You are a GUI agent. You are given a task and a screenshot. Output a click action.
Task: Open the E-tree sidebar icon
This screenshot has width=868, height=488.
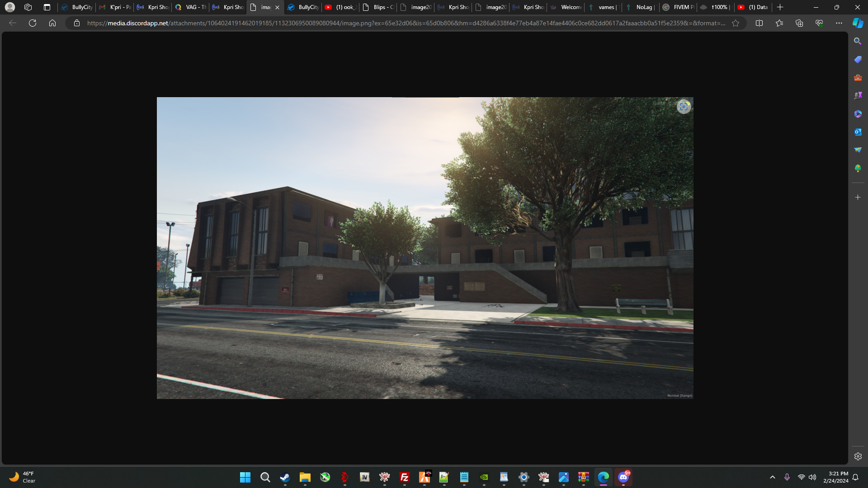pos(858,168)
